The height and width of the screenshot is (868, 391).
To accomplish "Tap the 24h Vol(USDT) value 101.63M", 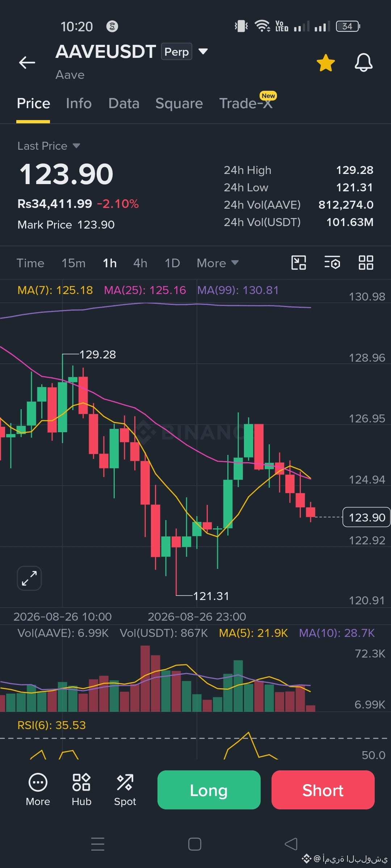I will (x=350, y=222).
